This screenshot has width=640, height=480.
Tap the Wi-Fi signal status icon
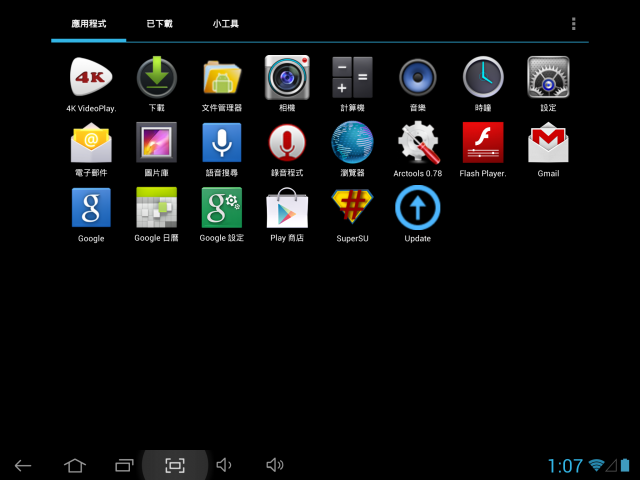[596, 465]
